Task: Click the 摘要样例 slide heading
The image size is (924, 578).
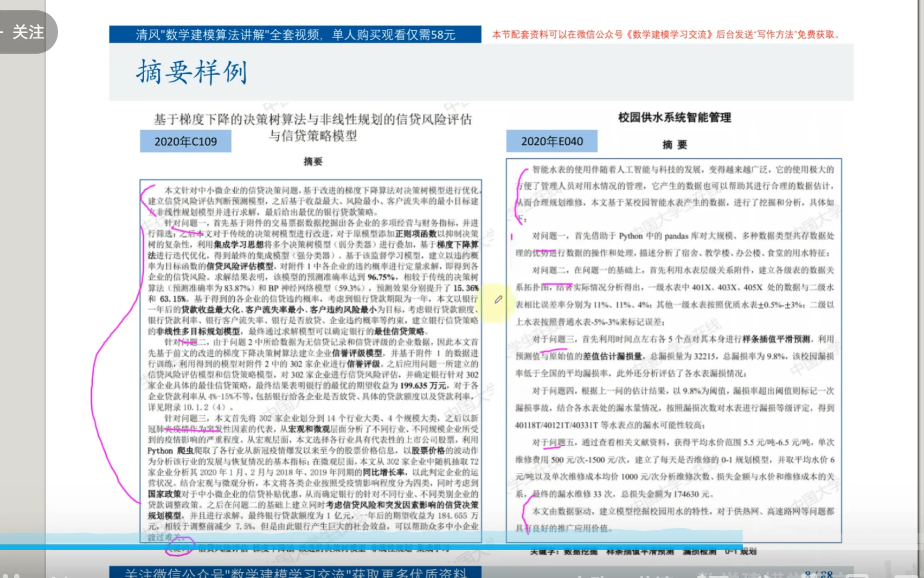Action: pyautogui.click(x=191, y=72)
